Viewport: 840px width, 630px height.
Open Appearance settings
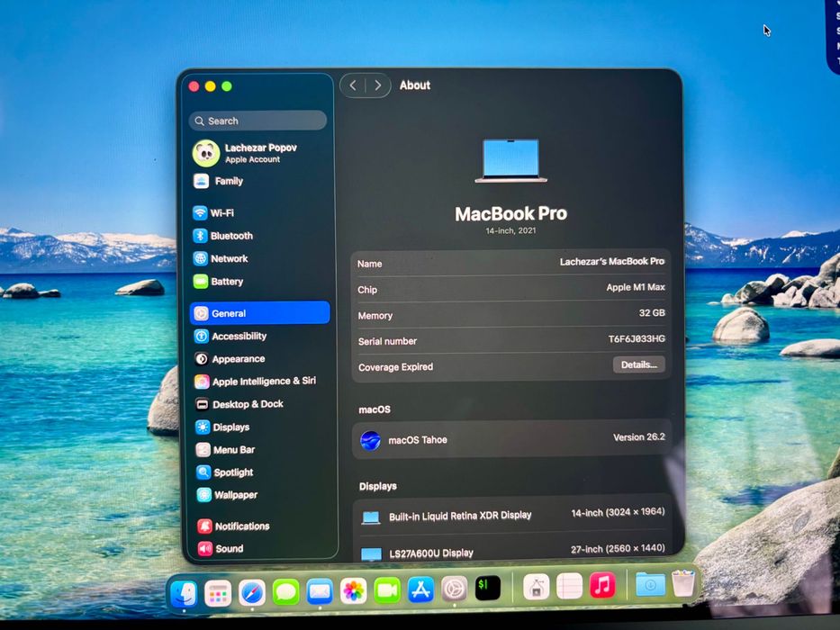(230, 359)
